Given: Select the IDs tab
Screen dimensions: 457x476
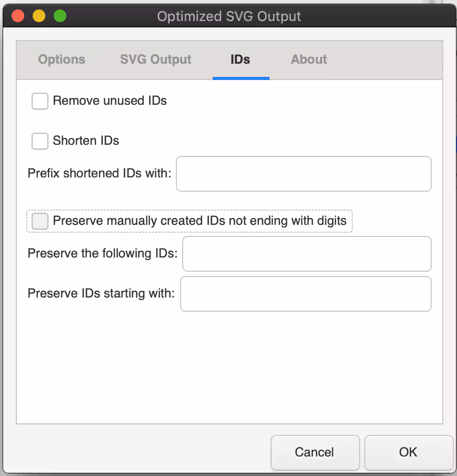Looking at the screenshot, I should click(x=240, y=60).
